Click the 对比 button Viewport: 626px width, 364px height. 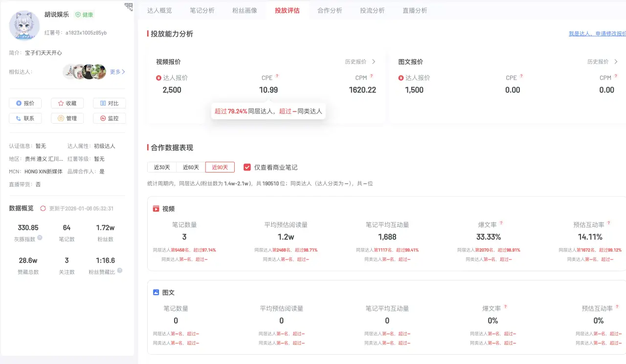pos(110,103)
